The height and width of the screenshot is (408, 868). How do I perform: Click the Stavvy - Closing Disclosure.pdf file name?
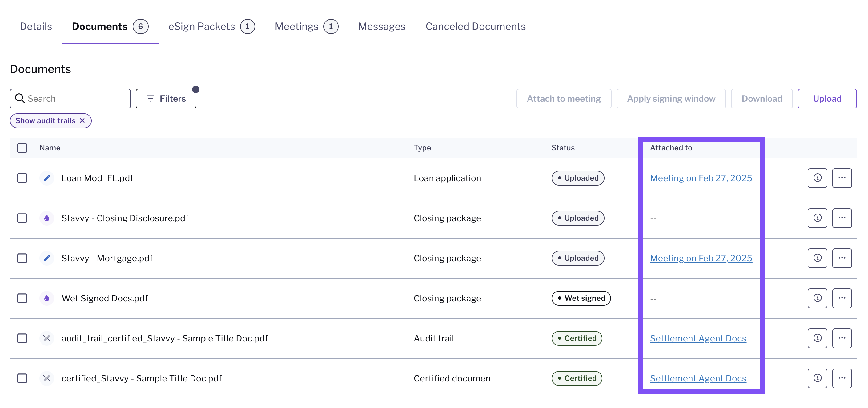coord(125,218)
